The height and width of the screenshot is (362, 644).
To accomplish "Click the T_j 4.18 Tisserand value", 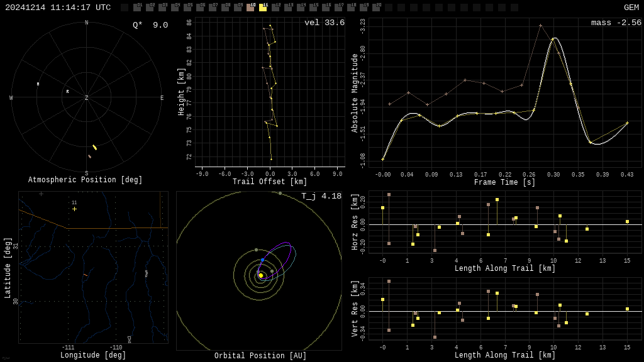I will pos(321,196).
